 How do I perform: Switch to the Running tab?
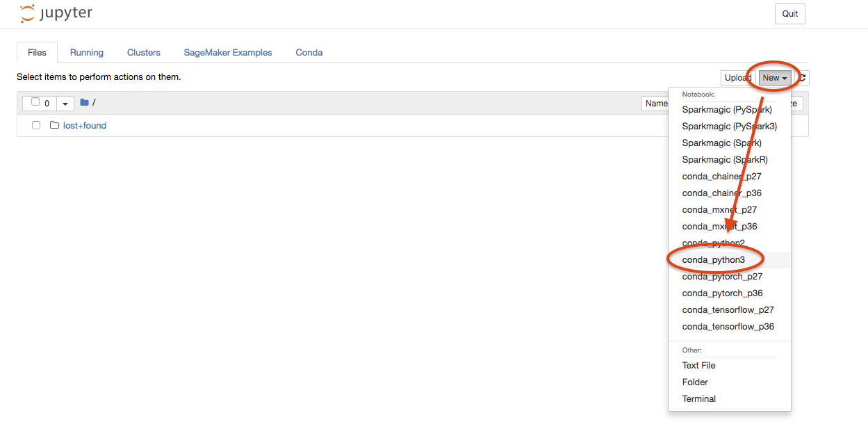click(x=87, y=52)
